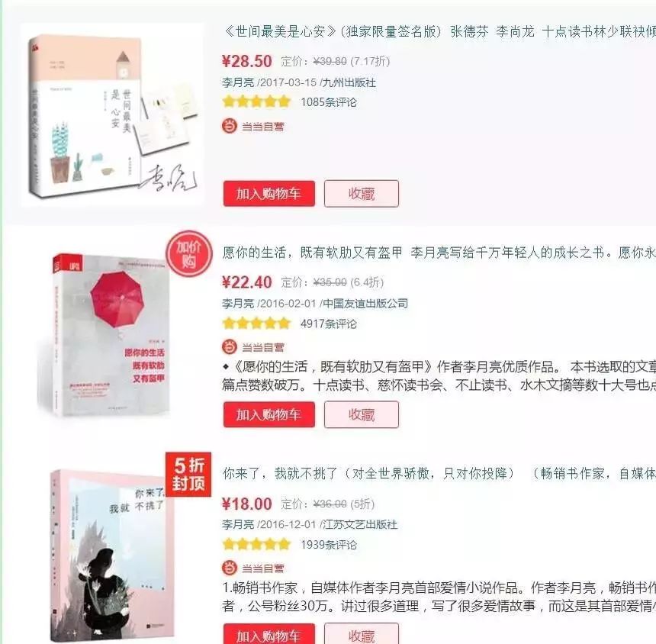Open the 1085条评论 reviews link
Viewport: 656px width, 644px height.
click(329, 102)
